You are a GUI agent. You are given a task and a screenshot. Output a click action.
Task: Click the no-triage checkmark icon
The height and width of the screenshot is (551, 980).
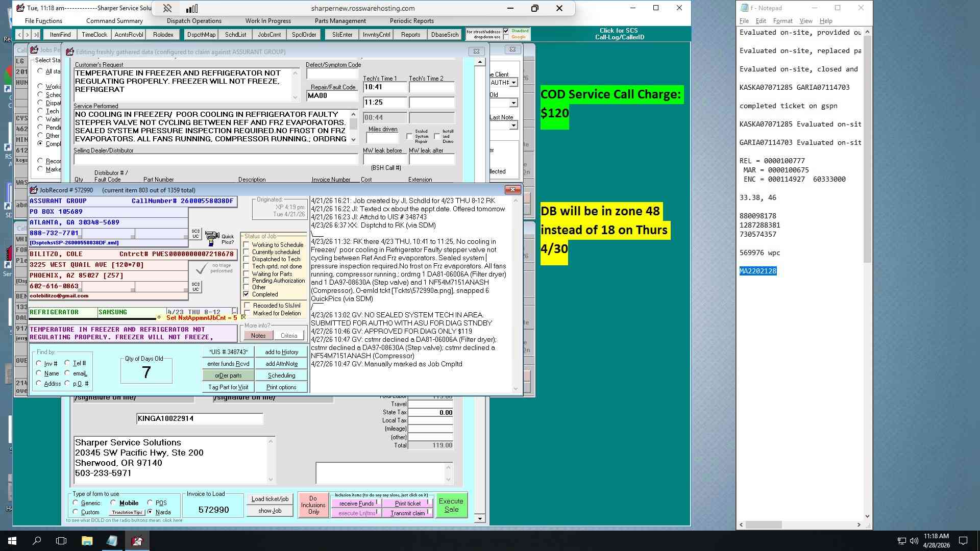tap(202, 268)
